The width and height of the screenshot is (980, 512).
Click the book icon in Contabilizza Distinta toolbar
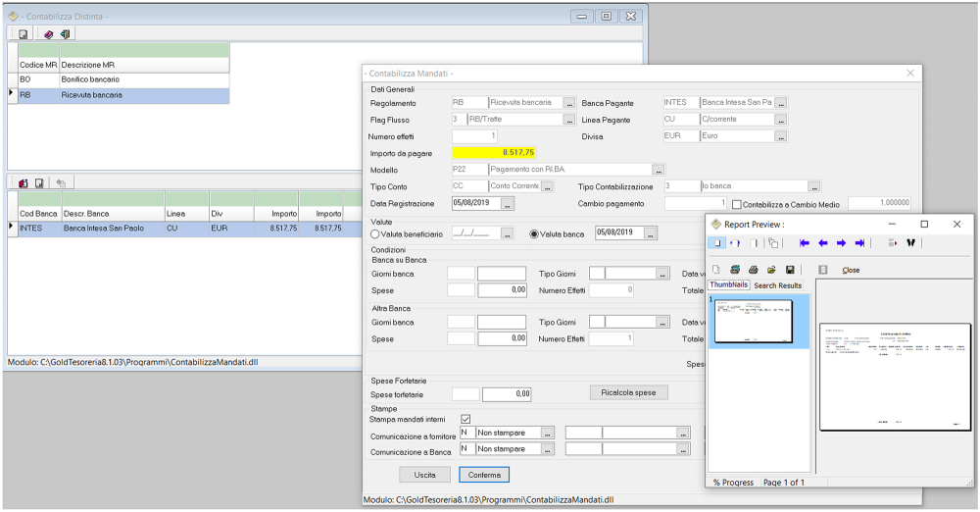pos(49,33)
